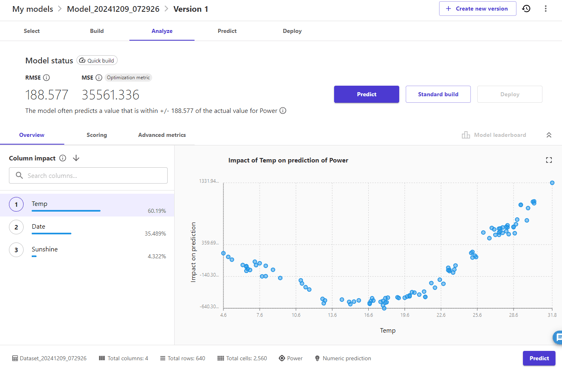This screenshot has height=370, width=562.
Task: Open version history clock icon
Action: [x=526, y=9]
